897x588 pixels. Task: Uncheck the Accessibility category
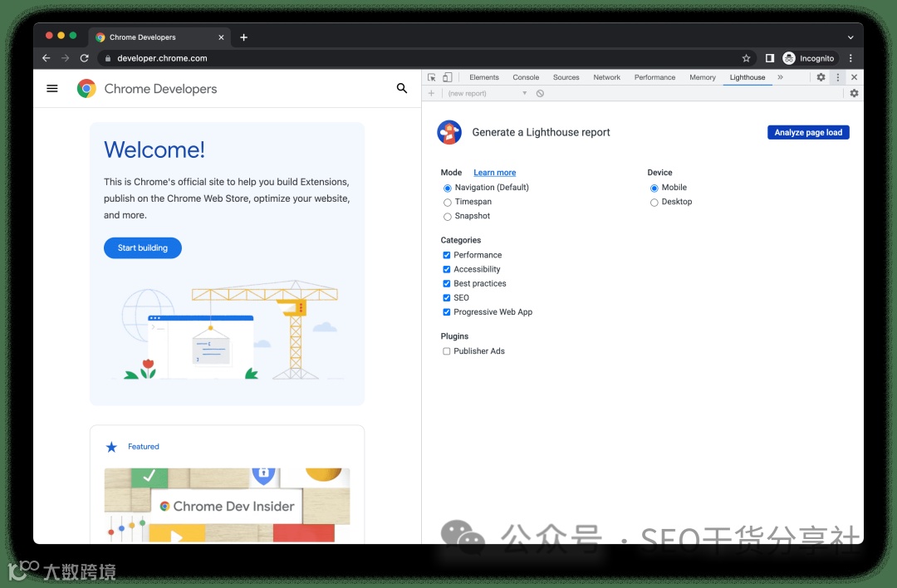pos(447,269)
